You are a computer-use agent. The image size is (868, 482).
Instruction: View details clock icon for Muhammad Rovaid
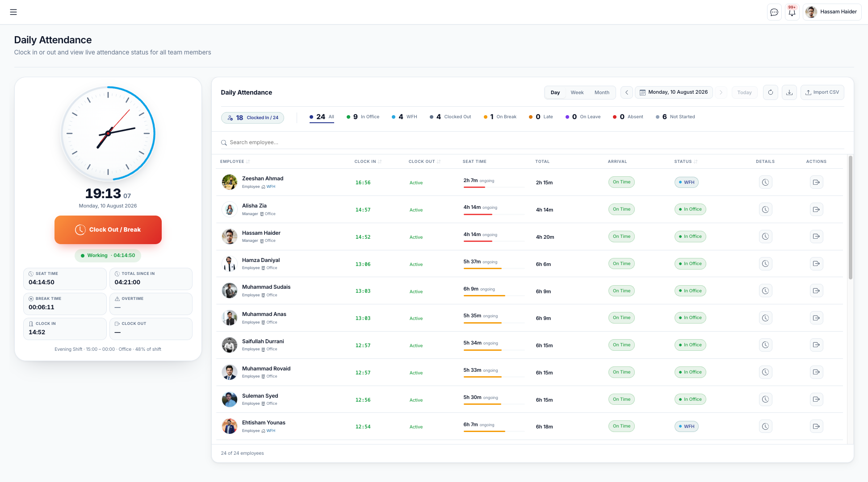(766, 372)
